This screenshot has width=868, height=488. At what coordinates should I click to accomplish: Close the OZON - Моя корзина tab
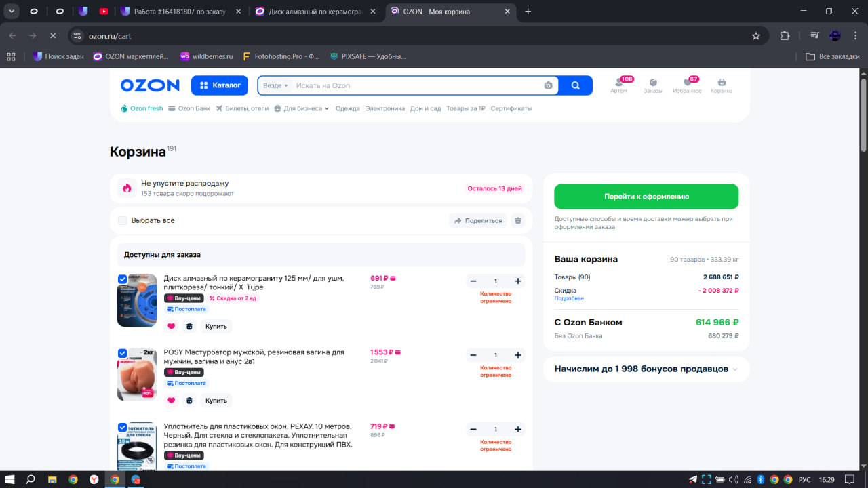508,11
